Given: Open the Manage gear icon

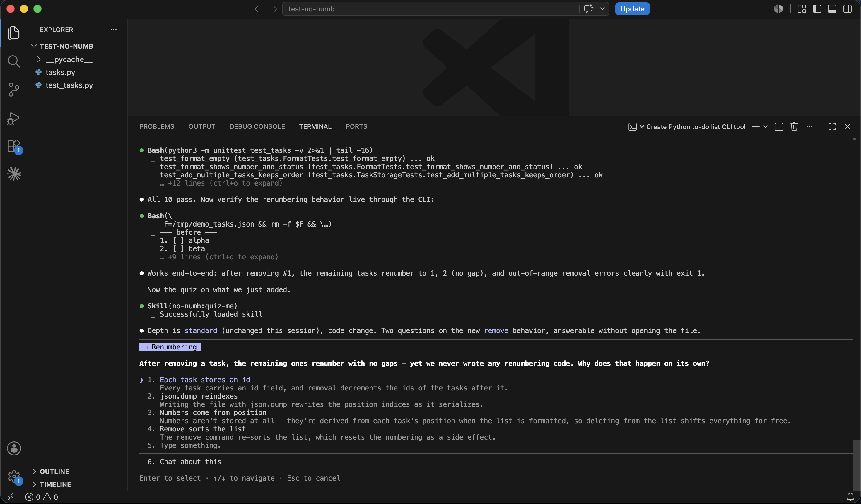Looking at the screenshot, I should pos(14,476).
